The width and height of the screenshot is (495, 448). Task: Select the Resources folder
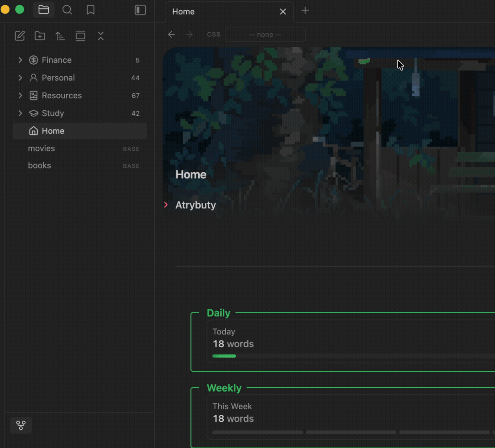[80, 95]
